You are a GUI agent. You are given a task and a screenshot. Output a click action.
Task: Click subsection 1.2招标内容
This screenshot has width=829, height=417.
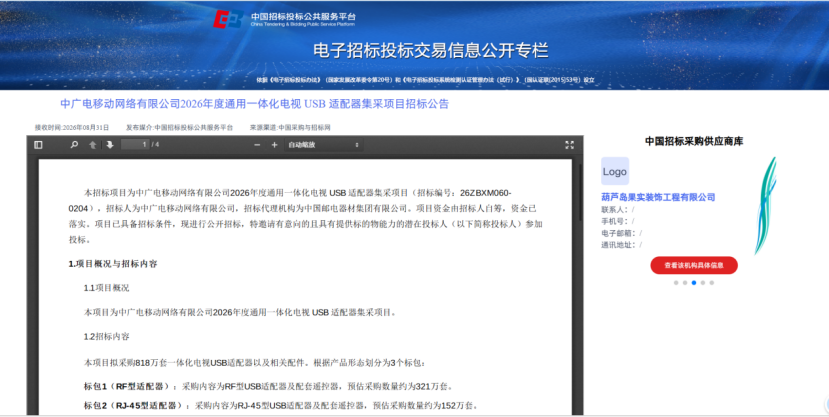[106, 337]
